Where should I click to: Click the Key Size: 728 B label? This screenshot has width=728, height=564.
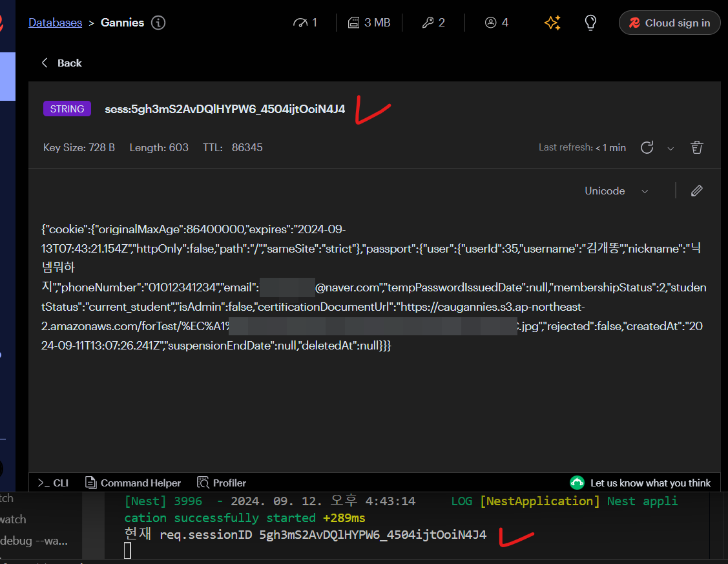(79, 147)
